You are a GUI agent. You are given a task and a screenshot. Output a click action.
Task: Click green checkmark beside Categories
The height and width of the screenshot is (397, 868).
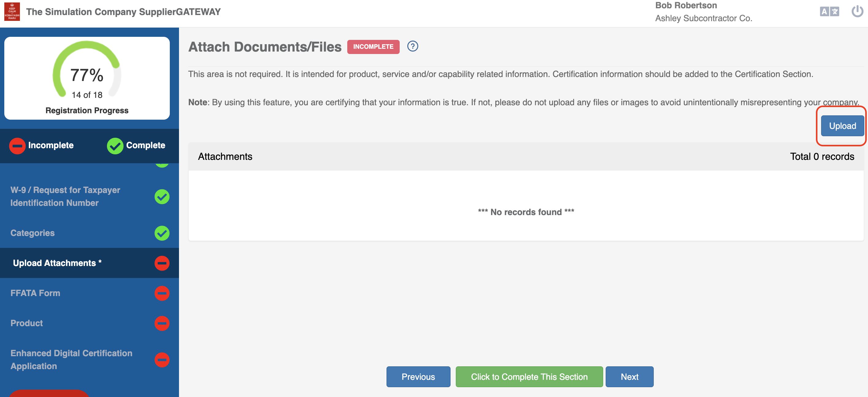pos(162,233)
